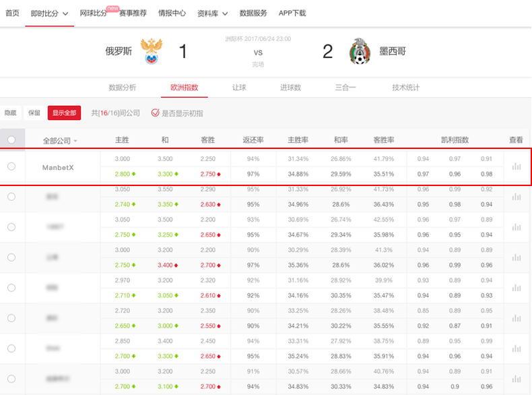Click the red 显示全部 button
The height and width of the screenshot is (395, 532).
click(65, 113)
